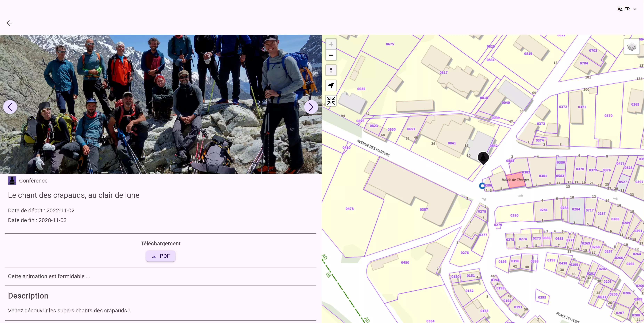The width and height of the screenshot is (644, 323).
Task: Click parcel label 0841 on map
Action: point(452,143)
